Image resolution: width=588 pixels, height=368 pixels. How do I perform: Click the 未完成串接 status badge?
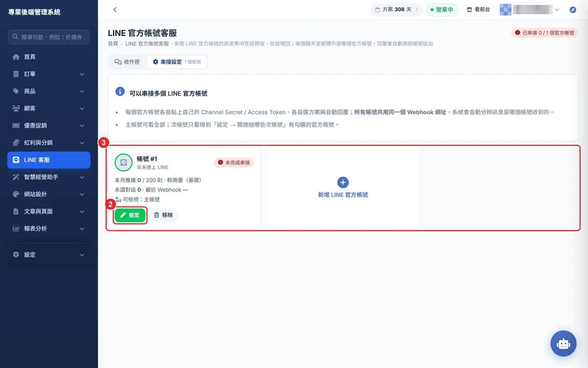point(234,162)
